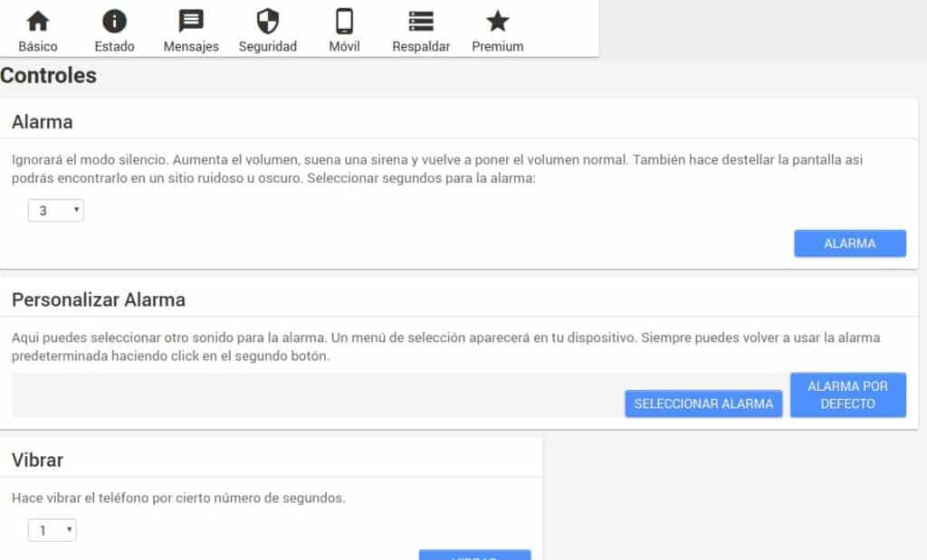Image resolution: width=927 pixels, height=560 pixels.
Task: Choose the Móvil tab label
Action: [x=344, y=46]
